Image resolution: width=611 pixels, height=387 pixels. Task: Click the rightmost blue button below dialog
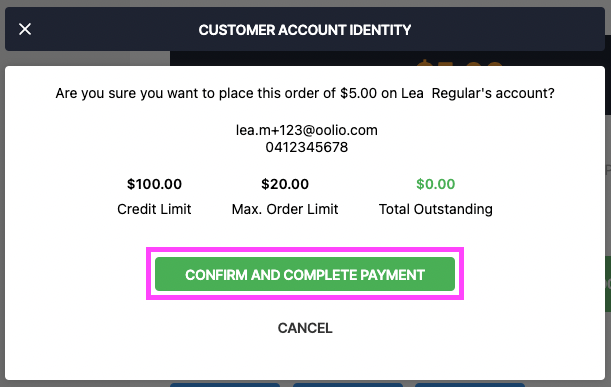click(x=470, y=385)
